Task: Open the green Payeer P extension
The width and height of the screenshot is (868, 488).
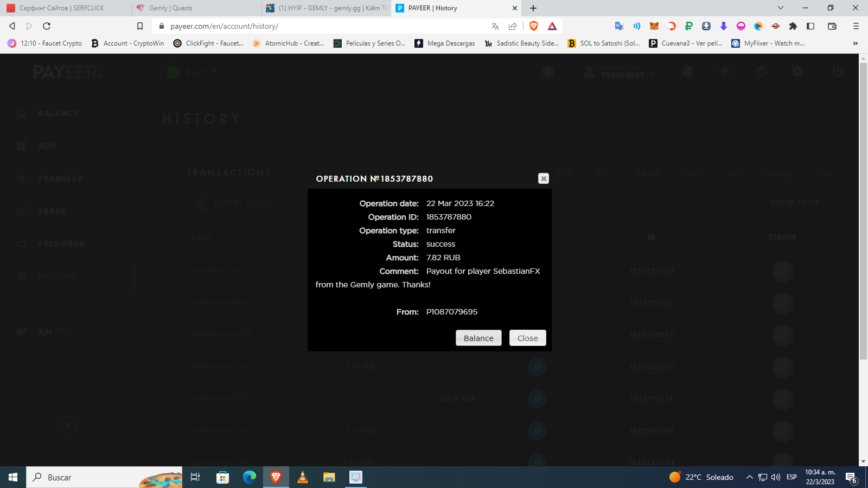Action: click(689, 26)
